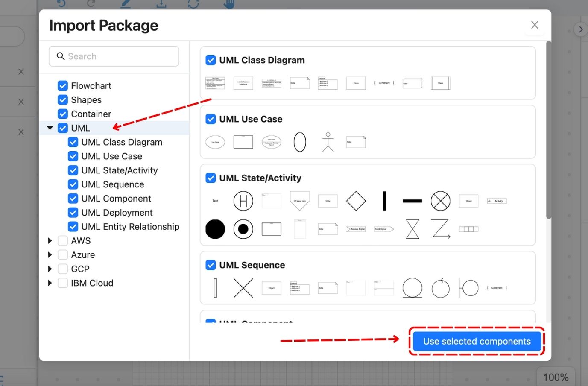This screenshot has width=588, height=386.
Task: Expand the Azure package tree
Action: 50,254
